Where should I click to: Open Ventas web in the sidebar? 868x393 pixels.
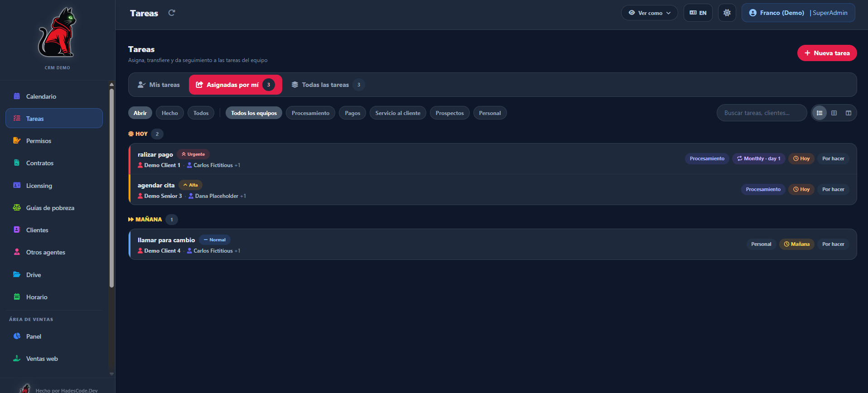tap(54, 359)
